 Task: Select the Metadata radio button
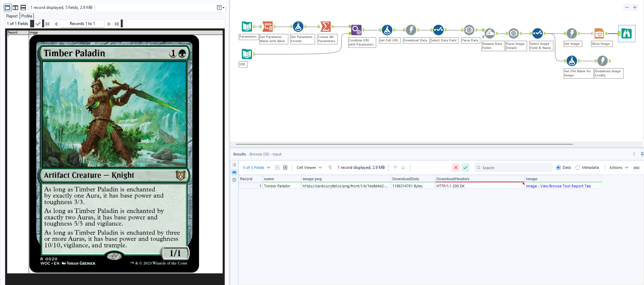pyautogui.click(x=578, y=168)
